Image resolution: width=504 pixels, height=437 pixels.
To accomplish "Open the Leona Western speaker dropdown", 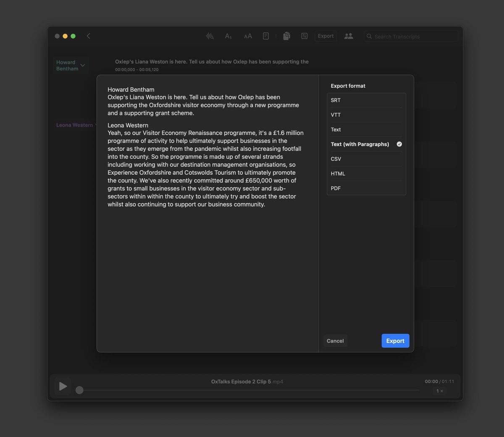I will [x=76, y=125].
